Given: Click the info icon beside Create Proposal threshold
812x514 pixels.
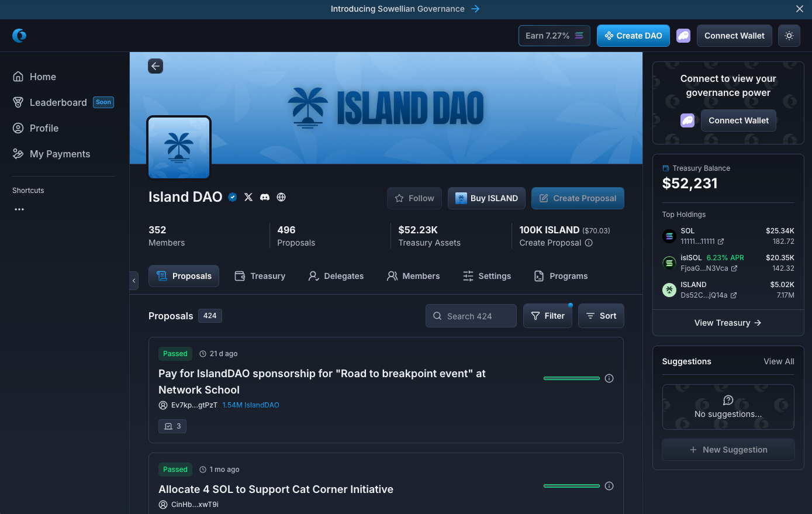Looking at the screenshot, I should click(x=589, y=243).
